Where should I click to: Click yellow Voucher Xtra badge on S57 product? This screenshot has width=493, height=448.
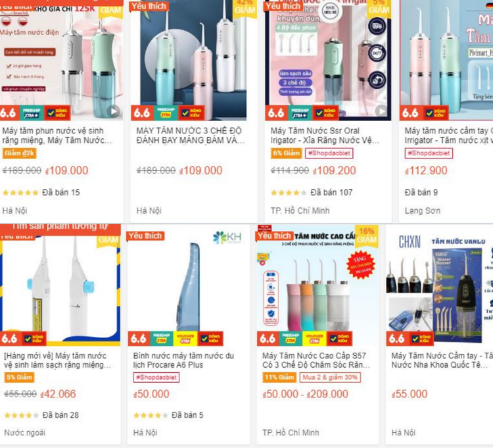pos(314,339)
